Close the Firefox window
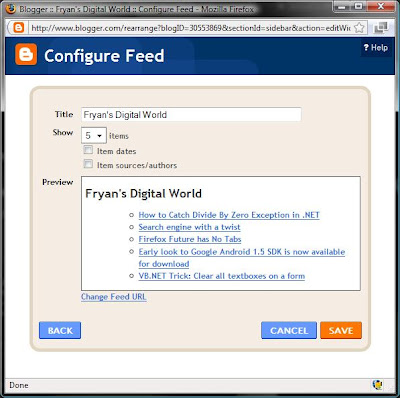The height and width of the screenshot is (398, 400). click(381, 6)
